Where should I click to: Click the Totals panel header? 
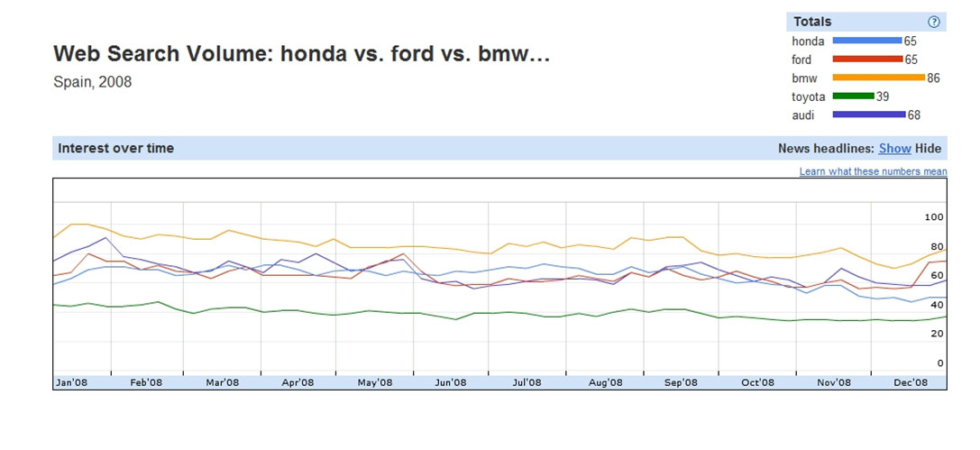point(866,22)
